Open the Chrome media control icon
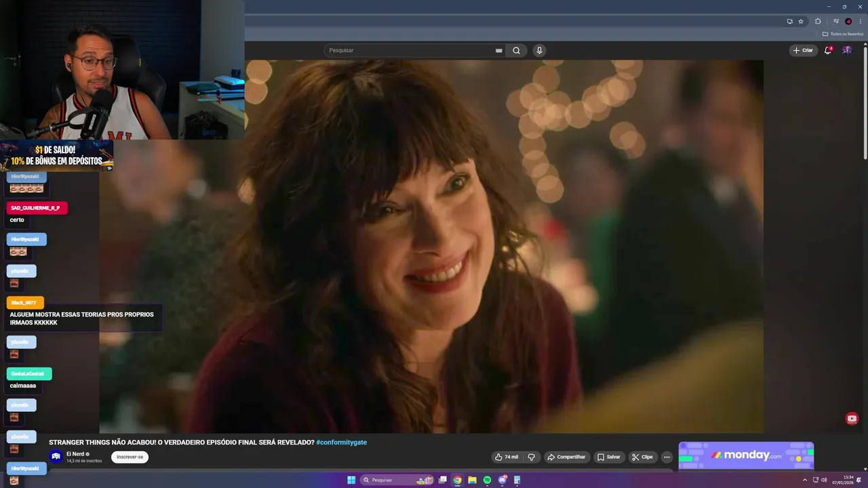The width and height of the screenshot is (868, 488). tap(836, 21)
